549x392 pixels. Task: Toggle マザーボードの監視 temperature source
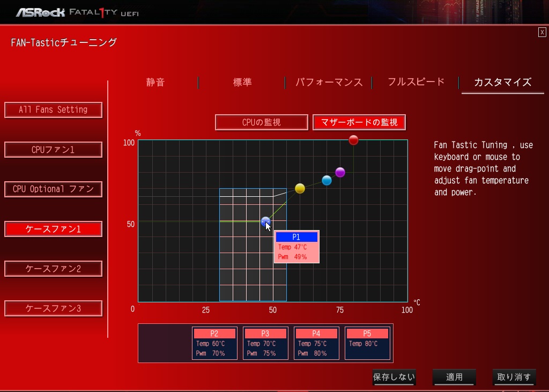tap(359, 122)
